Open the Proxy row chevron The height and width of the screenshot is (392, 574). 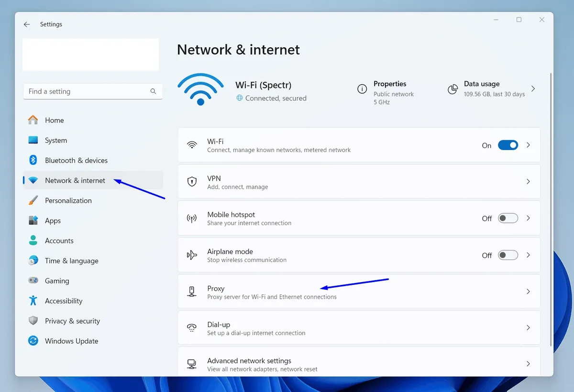pos(528,292)
